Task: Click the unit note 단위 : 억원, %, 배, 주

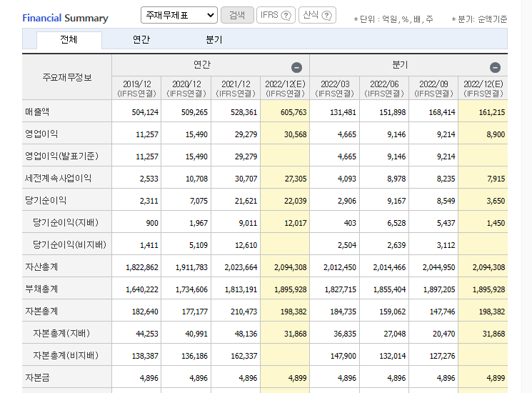Action: click(393, 19)
